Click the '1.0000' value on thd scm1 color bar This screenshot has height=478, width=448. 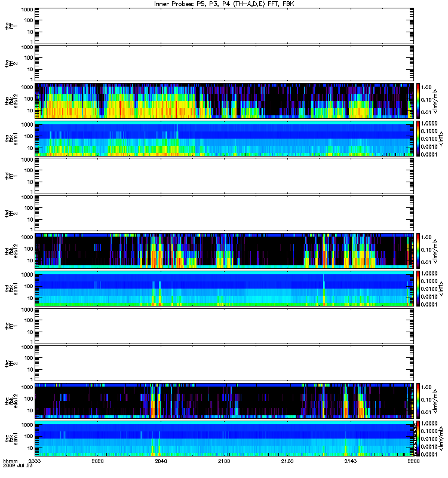point(429,273)
